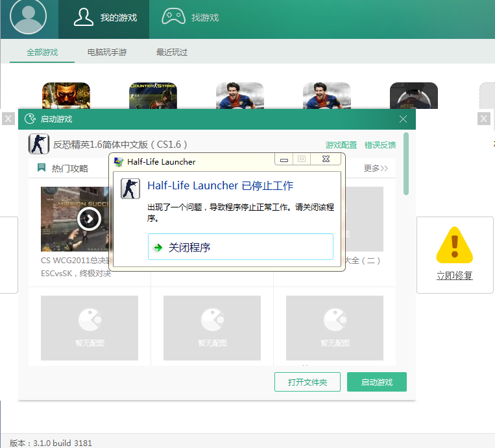Click the right gray X close button
This screenshot has width=495, height=448.
(483, 119)
